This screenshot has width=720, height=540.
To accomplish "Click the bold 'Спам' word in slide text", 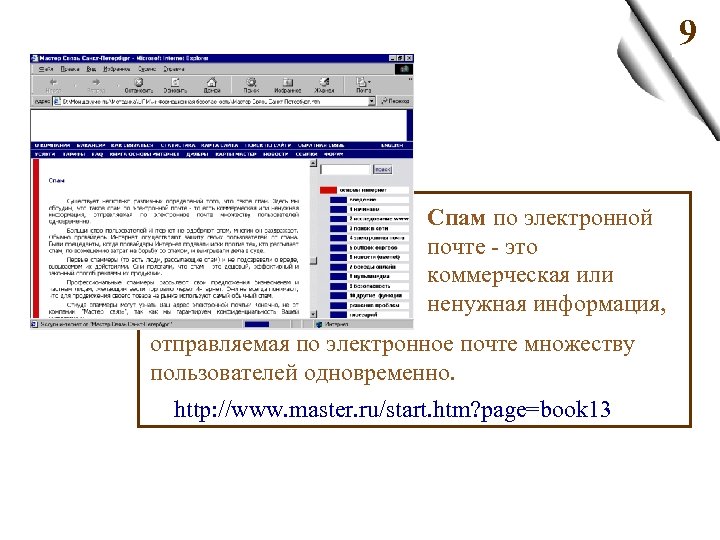I will click(x=456, y=218).
